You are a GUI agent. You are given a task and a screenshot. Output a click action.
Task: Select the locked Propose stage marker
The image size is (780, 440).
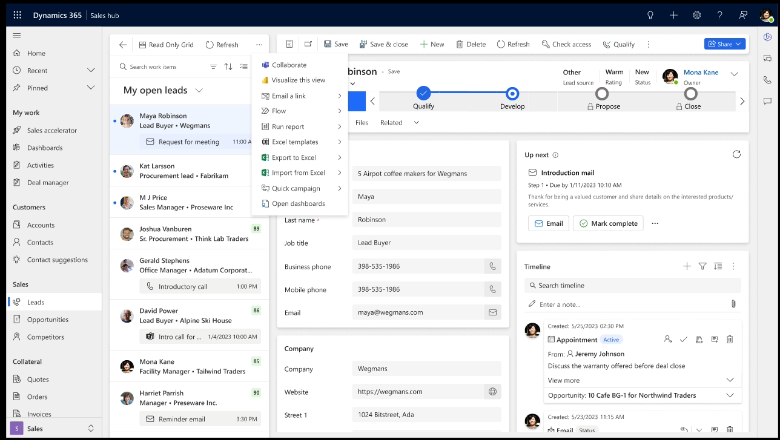[x=602, y=93]
